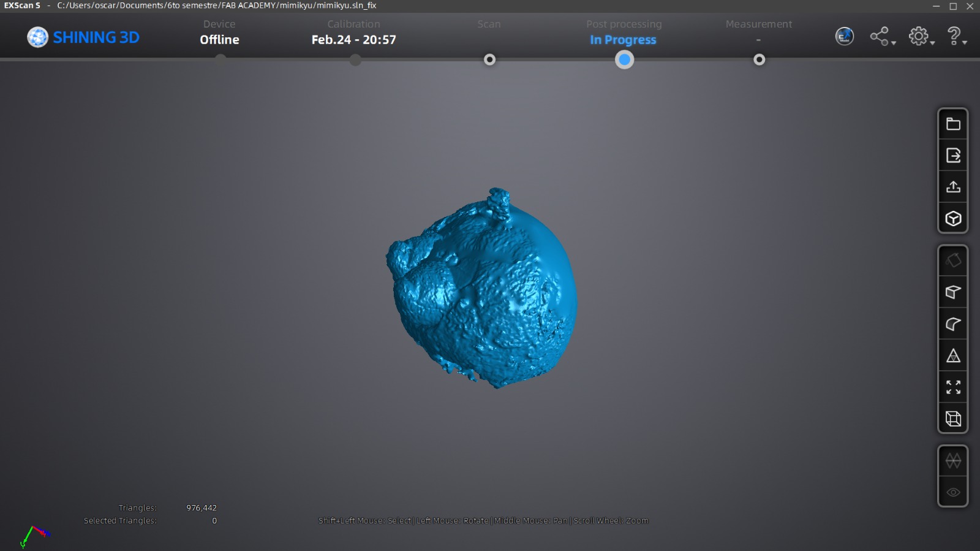Open project folder icon in right toolbar
The height and width of the screenshot is (551, 980).
coord(953,124)
